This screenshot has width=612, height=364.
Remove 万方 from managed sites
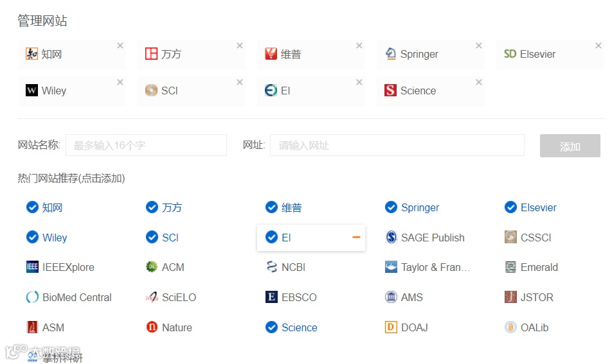click(240, 46)
